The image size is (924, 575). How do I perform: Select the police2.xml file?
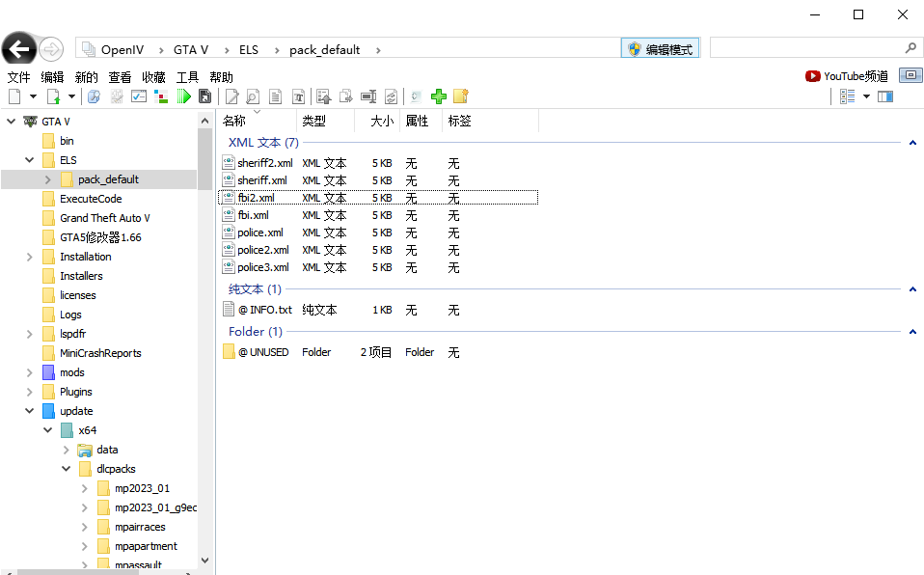262,250
